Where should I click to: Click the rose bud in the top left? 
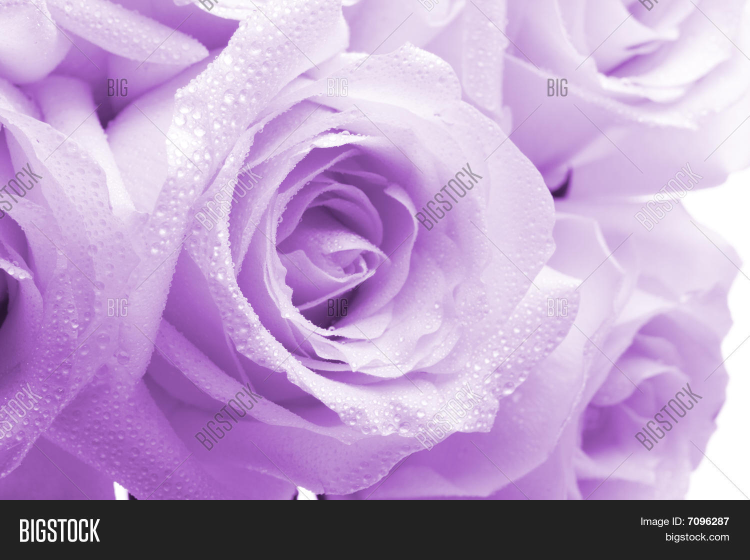pos(30,40)
